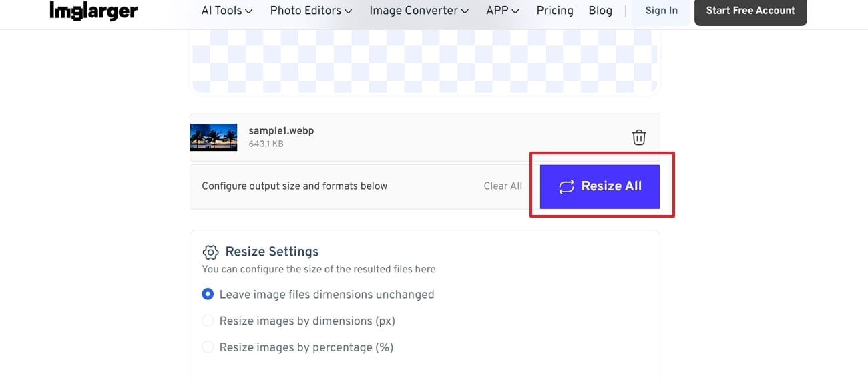Select Resize images by dimensions (px)
The width and height of the screenshot is (868, 382).
(208, 321)
